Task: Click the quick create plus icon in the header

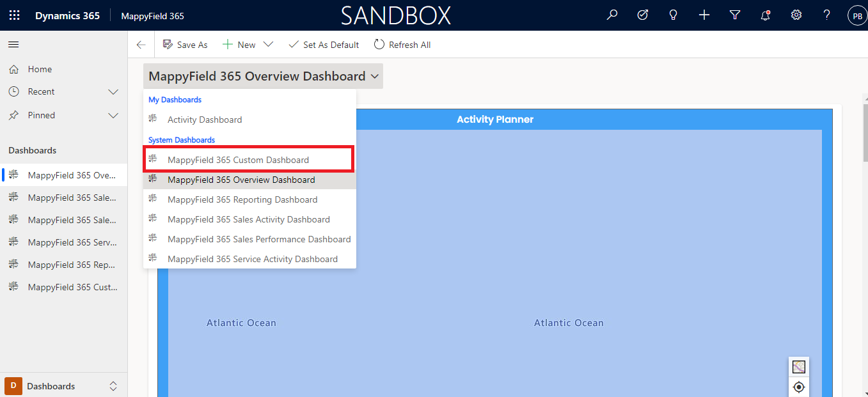Action: 704,15
